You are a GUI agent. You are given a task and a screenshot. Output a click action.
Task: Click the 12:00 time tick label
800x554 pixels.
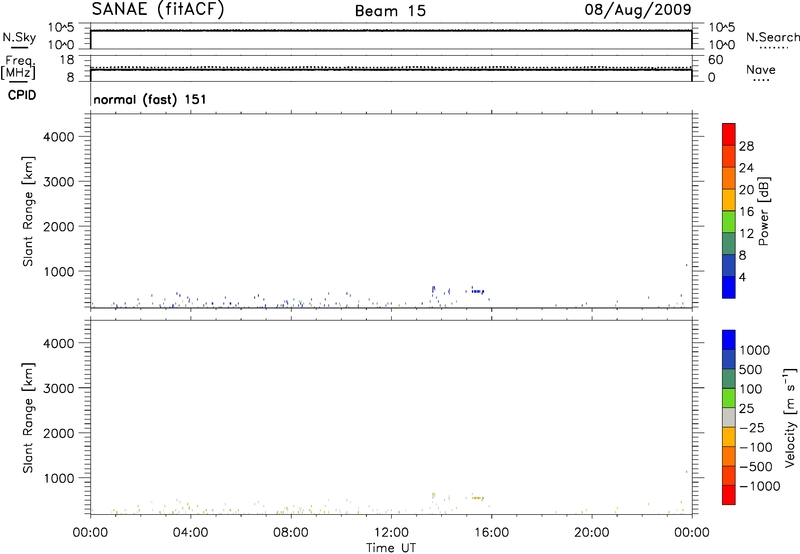pyautogui.click(x=391, y=533)
